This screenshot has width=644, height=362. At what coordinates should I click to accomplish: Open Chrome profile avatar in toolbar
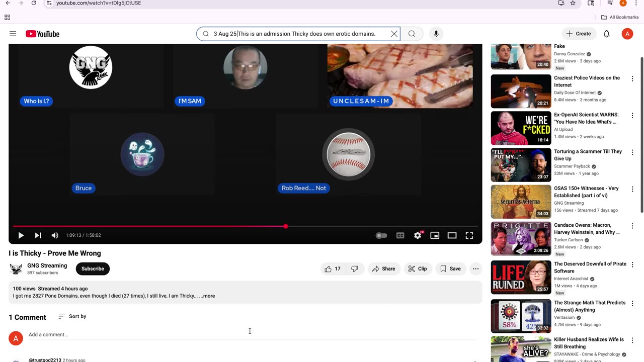pos(623,3)
